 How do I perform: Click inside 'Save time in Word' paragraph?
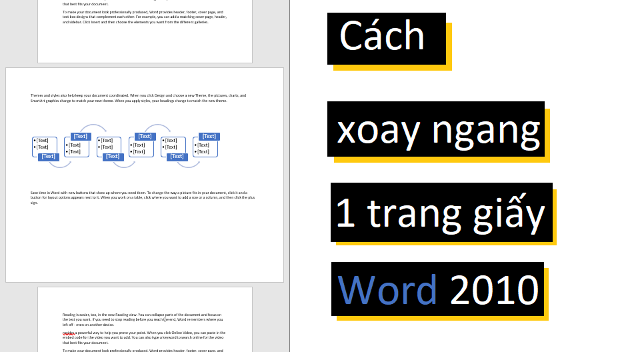pyautogui.click(x=133, y=197)
